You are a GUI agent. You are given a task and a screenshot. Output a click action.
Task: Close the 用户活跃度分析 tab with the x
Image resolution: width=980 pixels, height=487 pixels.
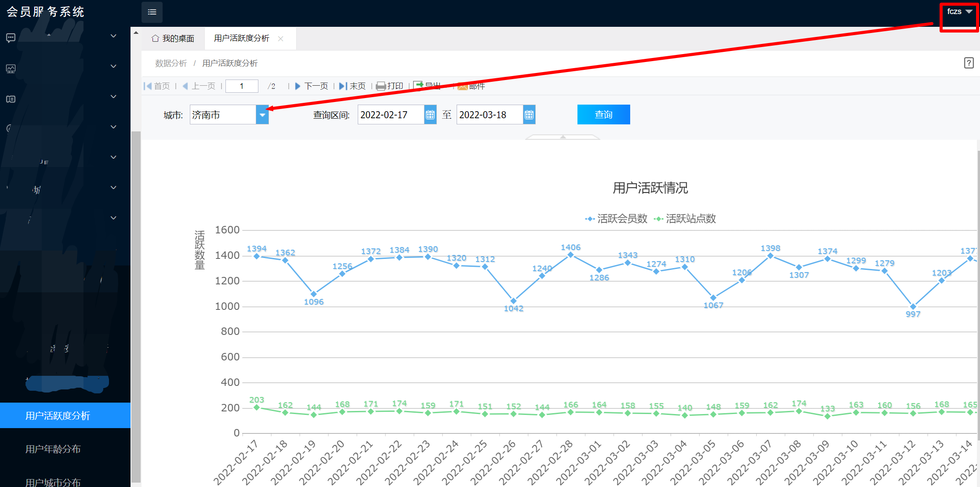[280, 39]
